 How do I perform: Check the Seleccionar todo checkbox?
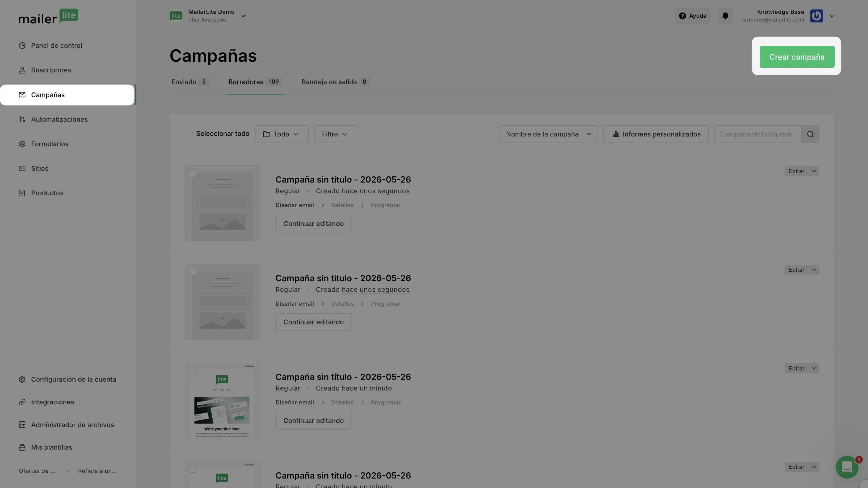(189, 134)
